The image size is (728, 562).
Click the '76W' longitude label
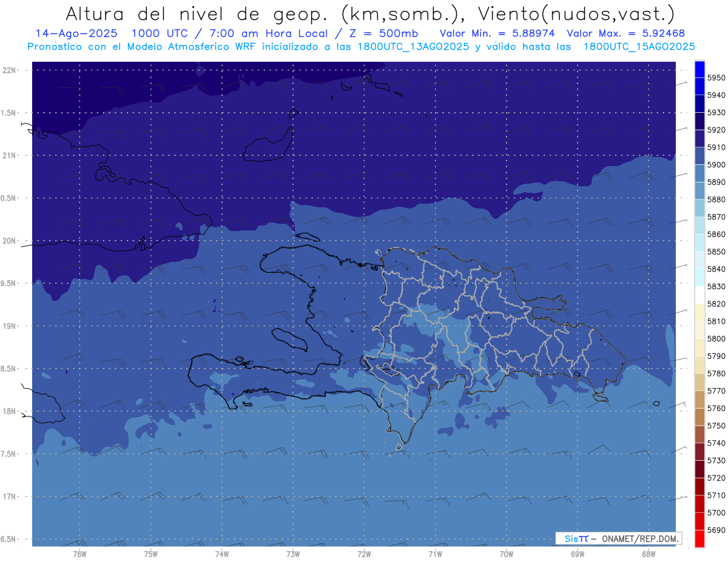(x=79, y=554)
